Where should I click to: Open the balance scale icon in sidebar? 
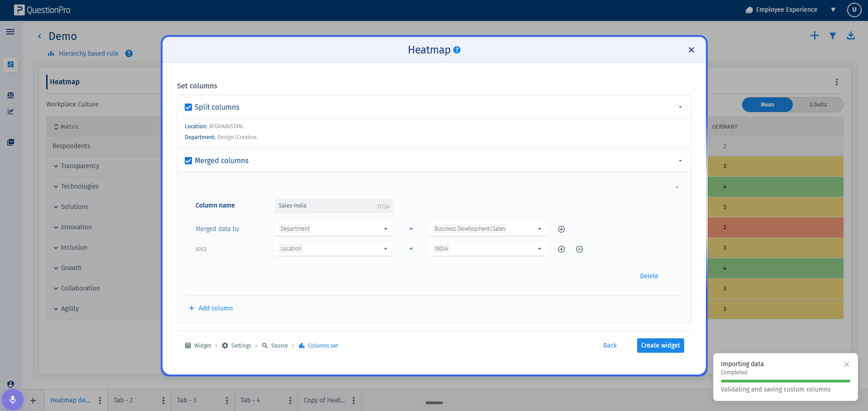10,95
